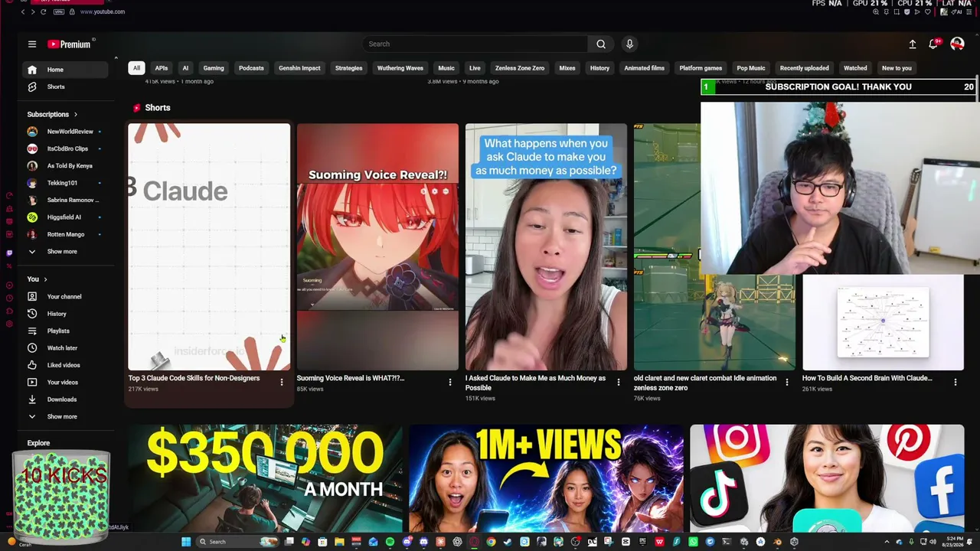The width and height of the screenshot is (980, 551).
Task: Open Shorts in the sidebar
Action: (65, 86)
